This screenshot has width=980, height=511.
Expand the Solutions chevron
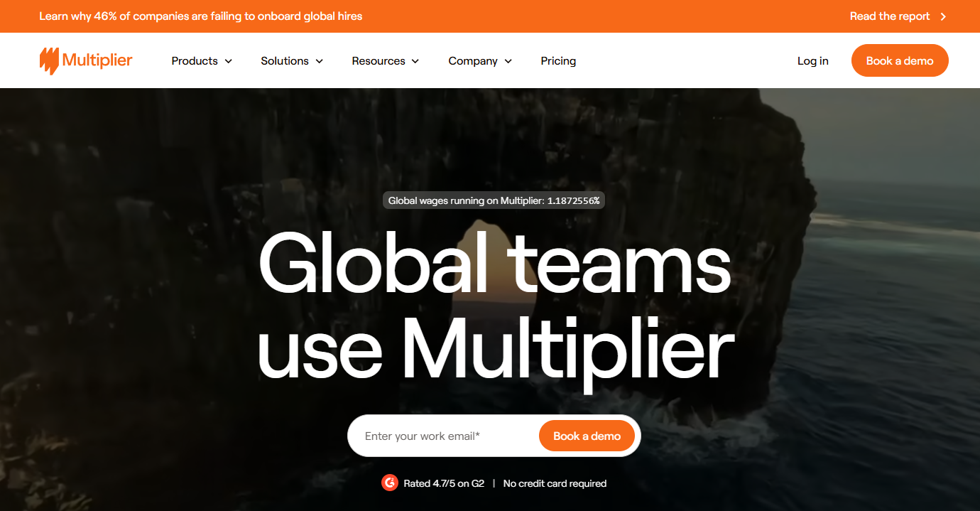(320, 61)
